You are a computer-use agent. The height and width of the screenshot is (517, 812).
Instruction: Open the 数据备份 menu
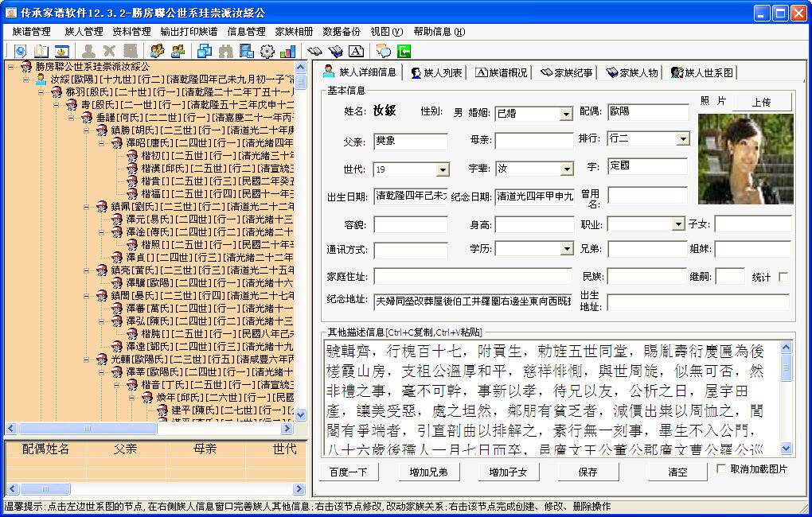tap(342, 32)
